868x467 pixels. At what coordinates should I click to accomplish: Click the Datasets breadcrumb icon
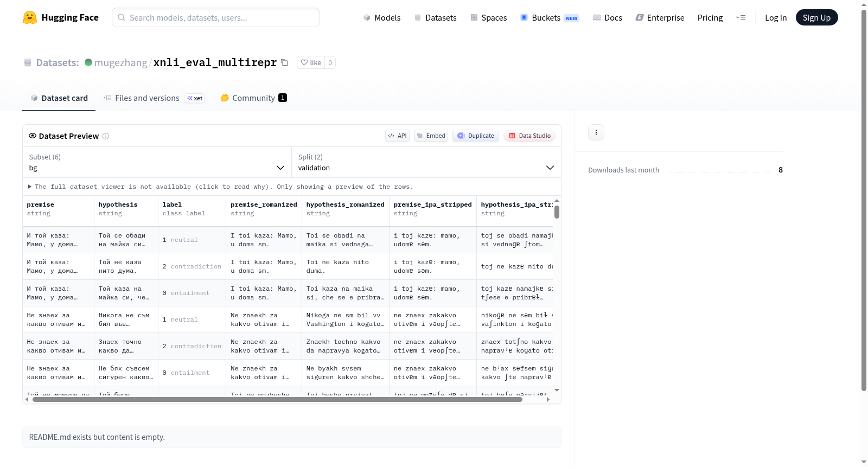(x=28, y=63)
